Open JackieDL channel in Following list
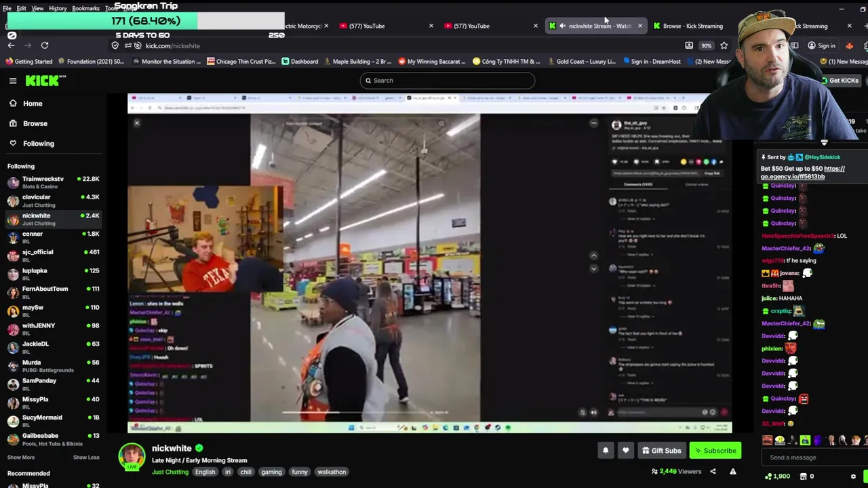868x488 pixels. click(53, 347)
